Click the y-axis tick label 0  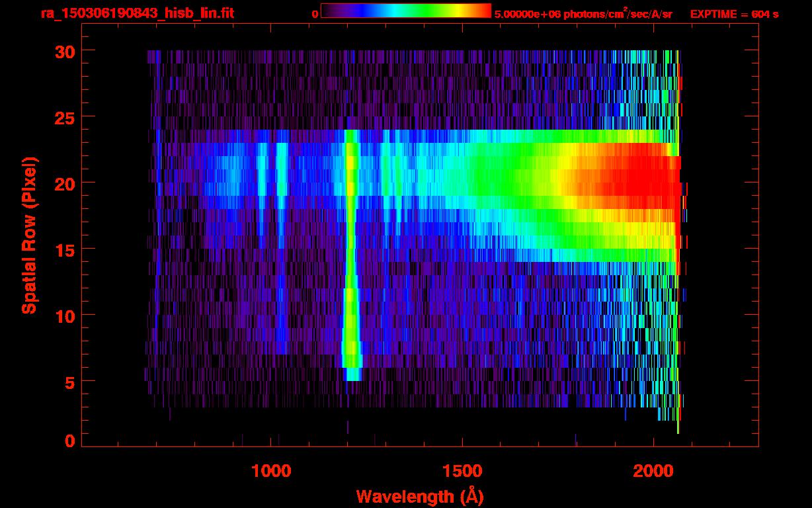point(69,441)
